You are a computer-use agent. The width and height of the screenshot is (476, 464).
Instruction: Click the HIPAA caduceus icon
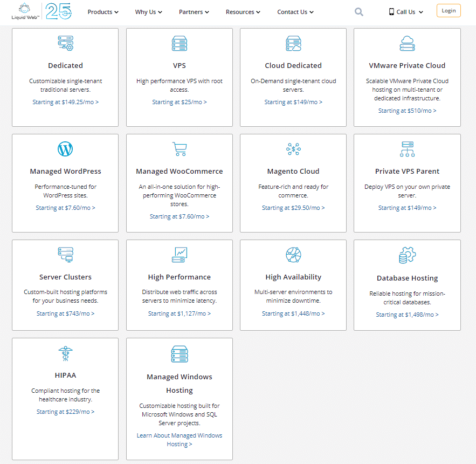point(65,353)
